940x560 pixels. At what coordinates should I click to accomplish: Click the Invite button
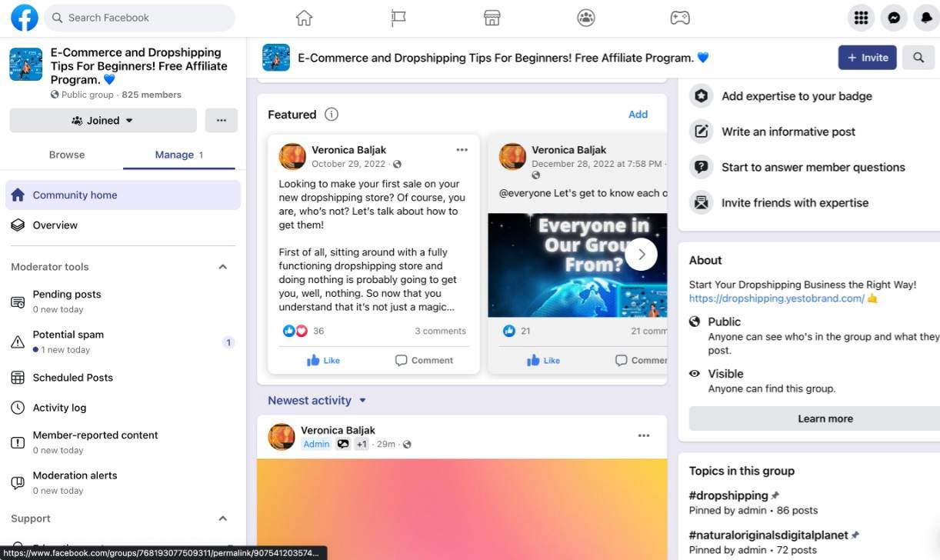tap(868, 58)
